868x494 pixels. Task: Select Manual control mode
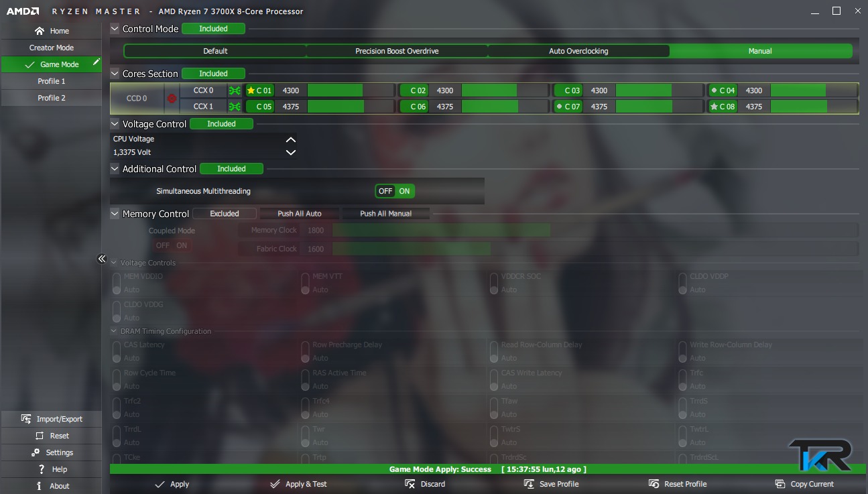[x=760, y=51]
